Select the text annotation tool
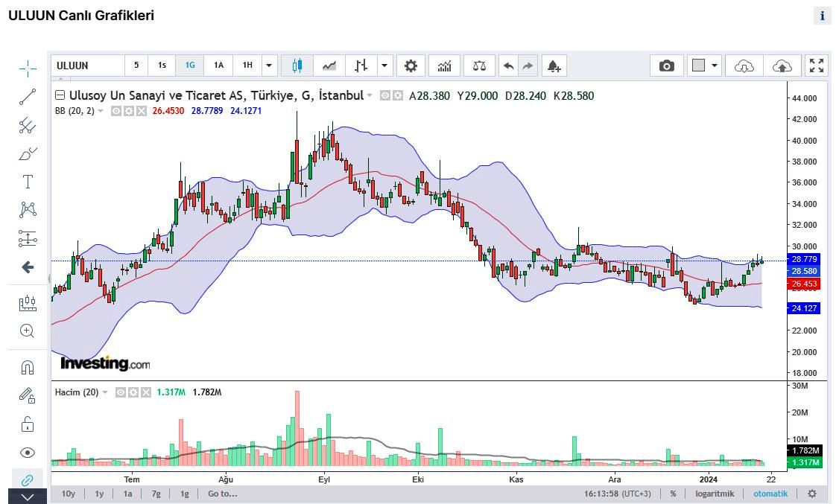This screenshot has width=839, height=504. (28, 182)
